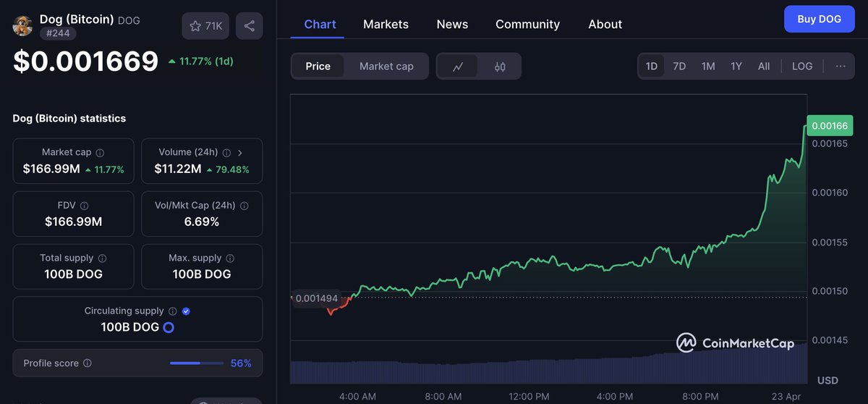Switch to line chart view icon

458,67
